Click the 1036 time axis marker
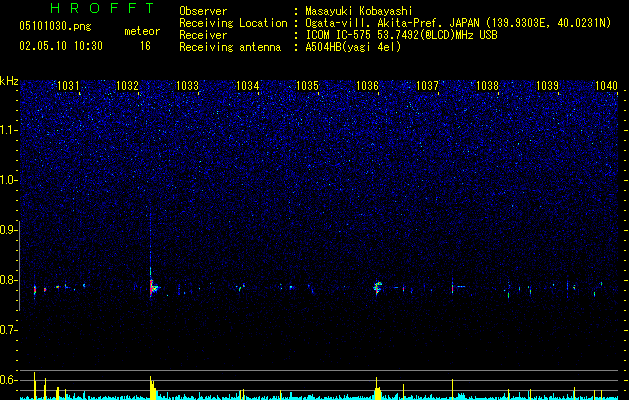 coord(367,85)
